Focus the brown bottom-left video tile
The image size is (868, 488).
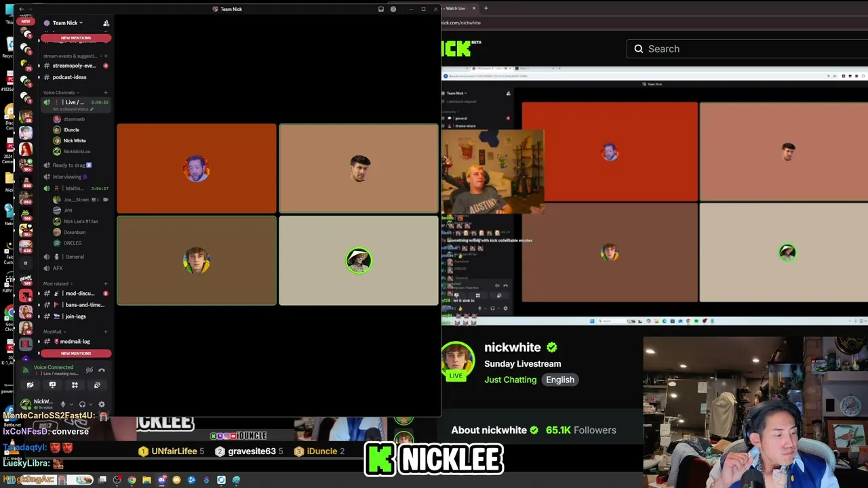(x=197, y=260)
